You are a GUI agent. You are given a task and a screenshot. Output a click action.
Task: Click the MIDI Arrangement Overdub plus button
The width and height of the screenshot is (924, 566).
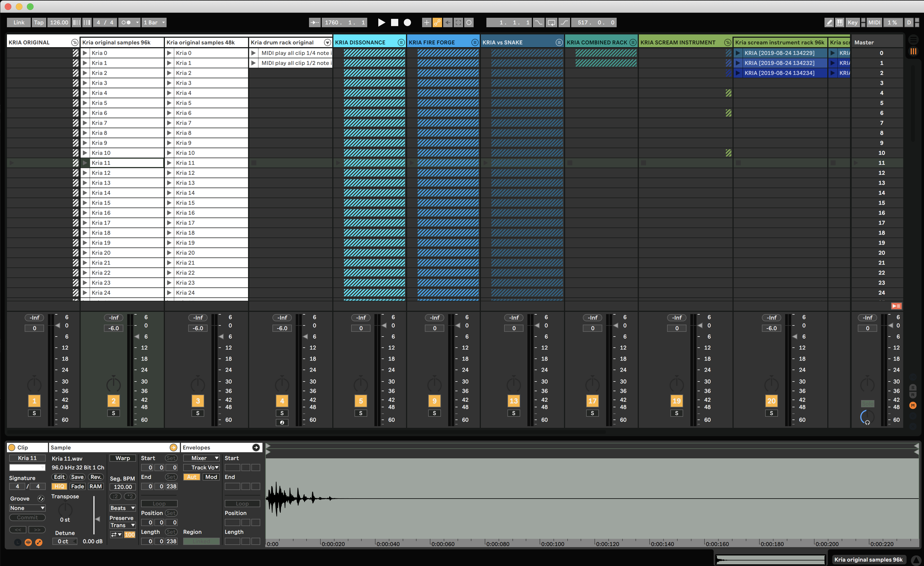426,22
